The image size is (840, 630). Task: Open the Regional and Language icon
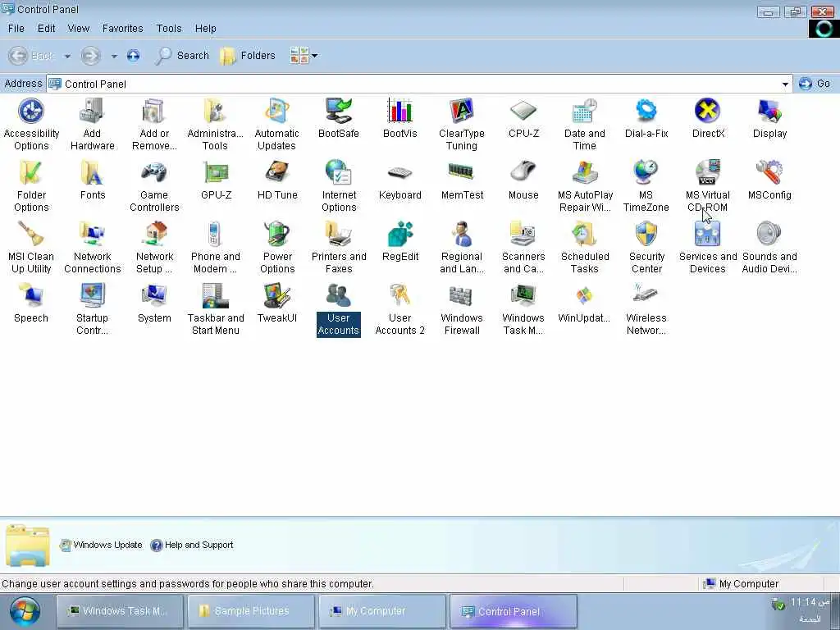[462, 234]
